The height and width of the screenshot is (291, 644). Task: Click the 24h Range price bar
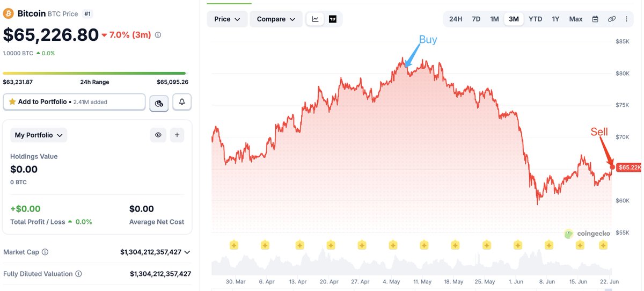point(94,73)
